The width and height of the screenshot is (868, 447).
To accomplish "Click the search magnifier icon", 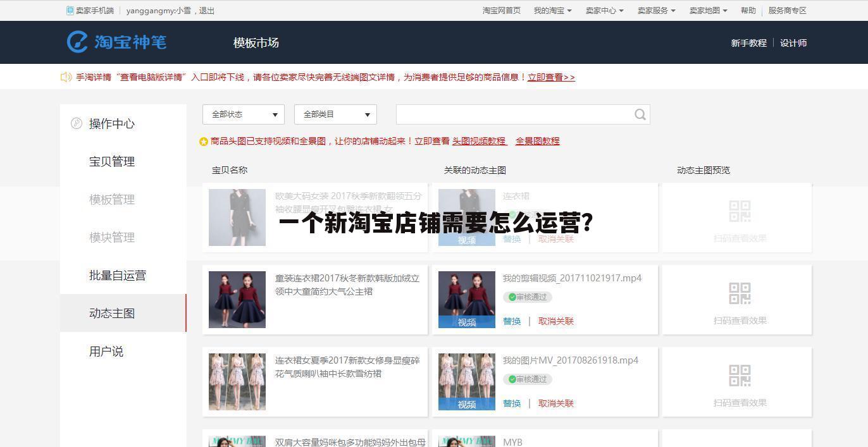I will coord(640,114).
